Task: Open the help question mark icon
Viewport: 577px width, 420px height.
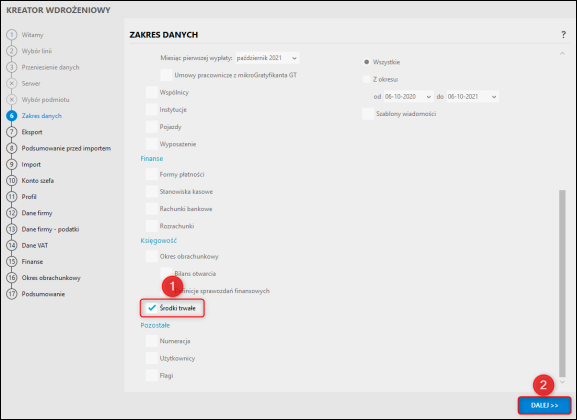Action: pyautogui.click(x=563, y=35)
